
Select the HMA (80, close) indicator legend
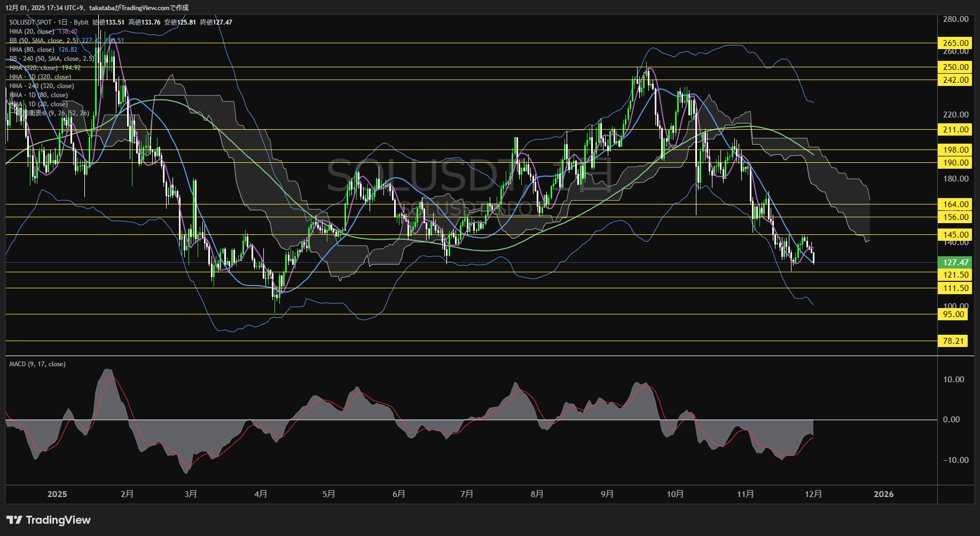tap(32, 50)
